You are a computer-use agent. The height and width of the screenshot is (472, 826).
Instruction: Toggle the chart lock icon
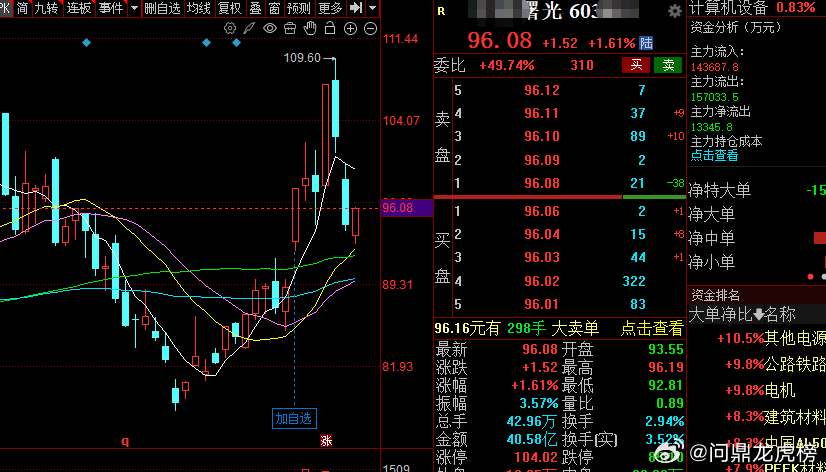(x=330, y=28)
